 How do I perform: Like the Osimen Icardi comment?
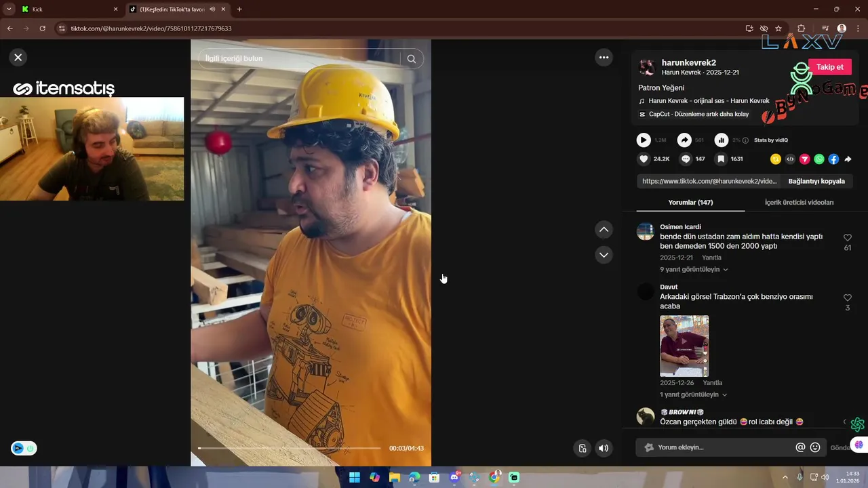click(x=848, y=238)
